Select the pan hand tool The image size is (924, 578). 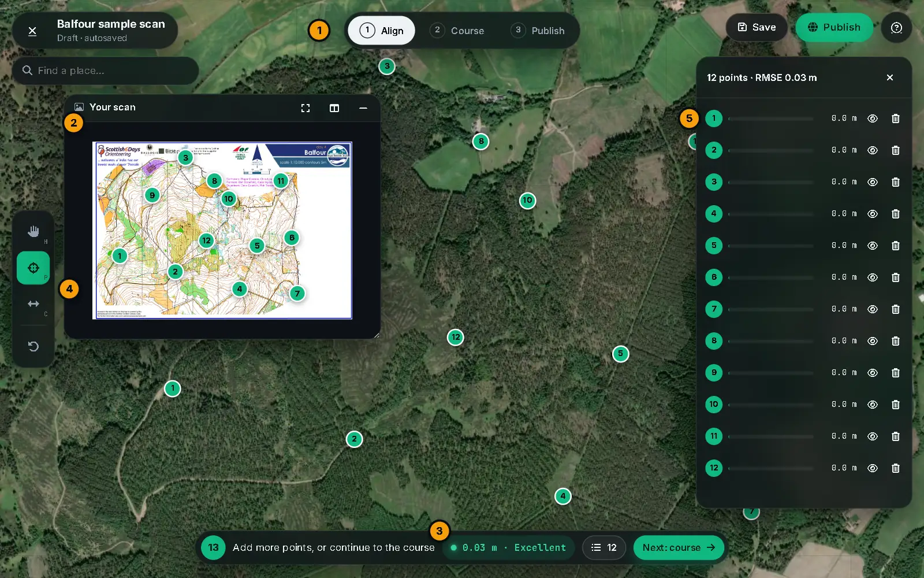33,232
